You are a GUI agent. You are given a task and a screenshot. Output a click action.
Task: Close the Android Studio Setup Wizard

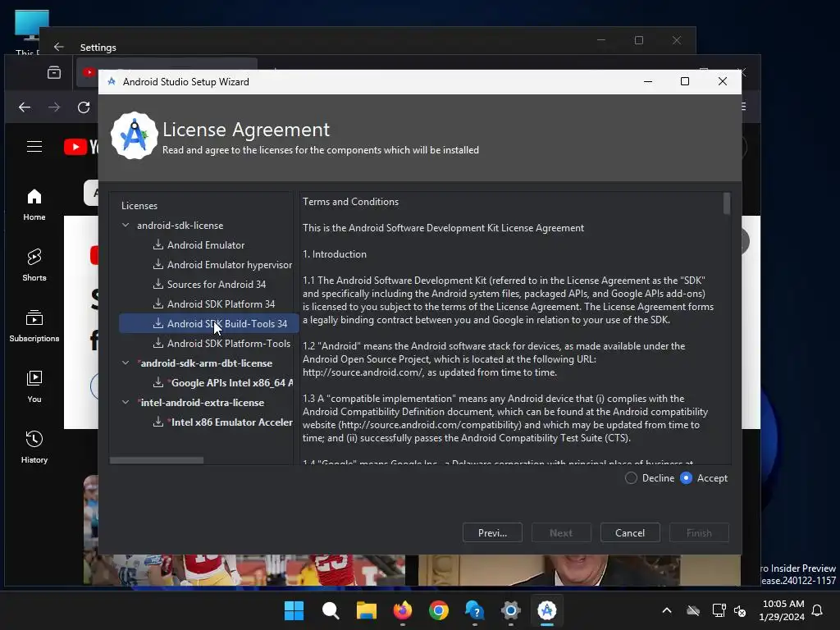(723, 81)
